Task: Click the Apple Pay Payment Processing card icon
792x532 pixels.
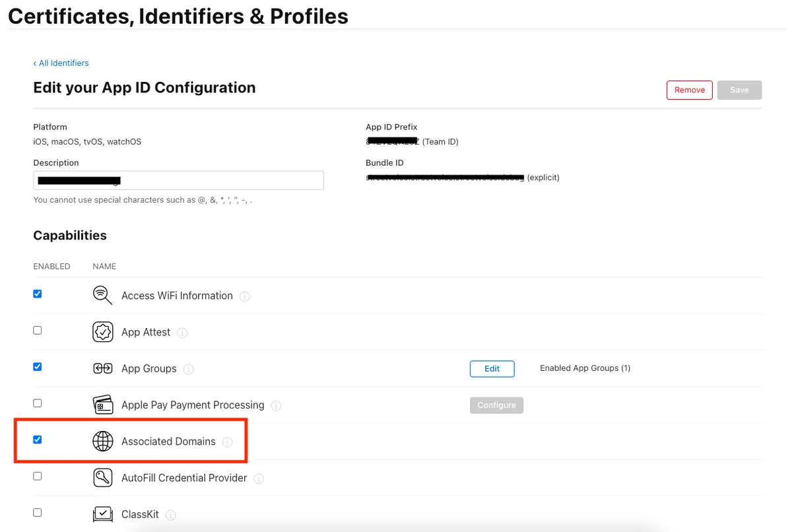Action: [x=102, y=405]
